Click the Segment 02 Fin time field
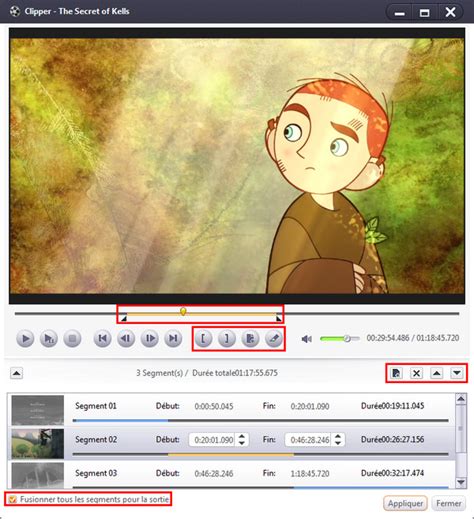Viewport: 474px width, 519px height. [x=308, y=440]
